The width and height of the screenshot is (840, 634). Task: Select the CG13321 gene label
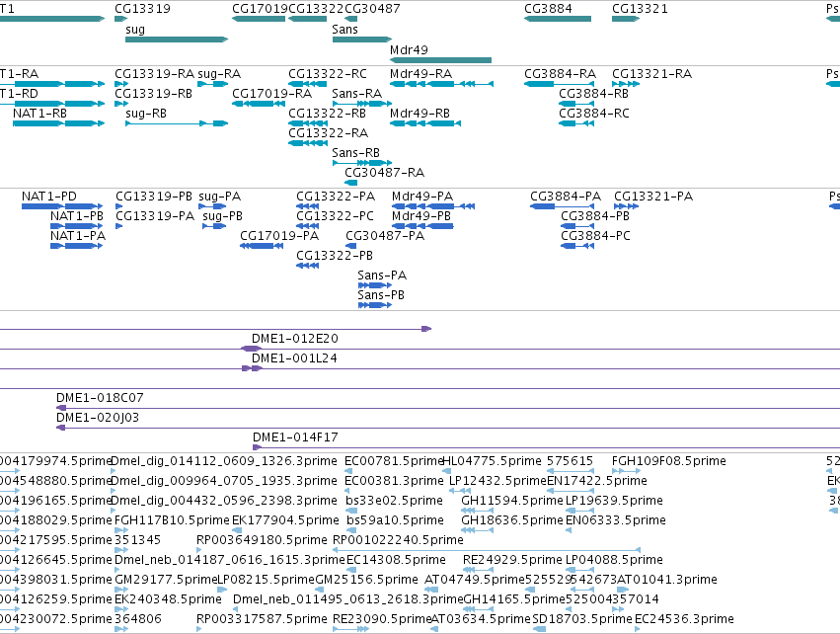pyautogui.click(x=640, y=9)
